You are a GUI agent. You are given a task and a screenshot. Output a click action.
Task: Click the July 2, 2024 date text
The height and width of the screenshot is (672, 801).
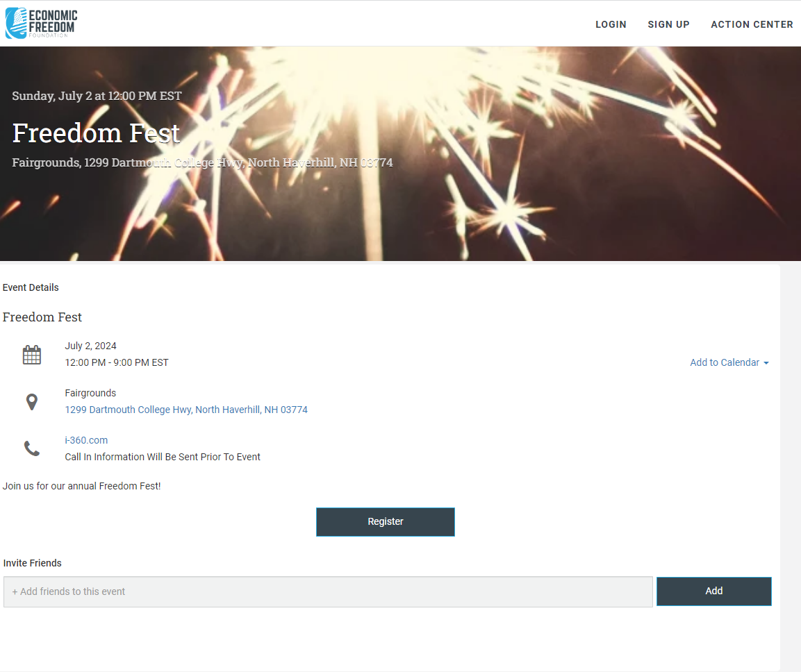point(90,346)
